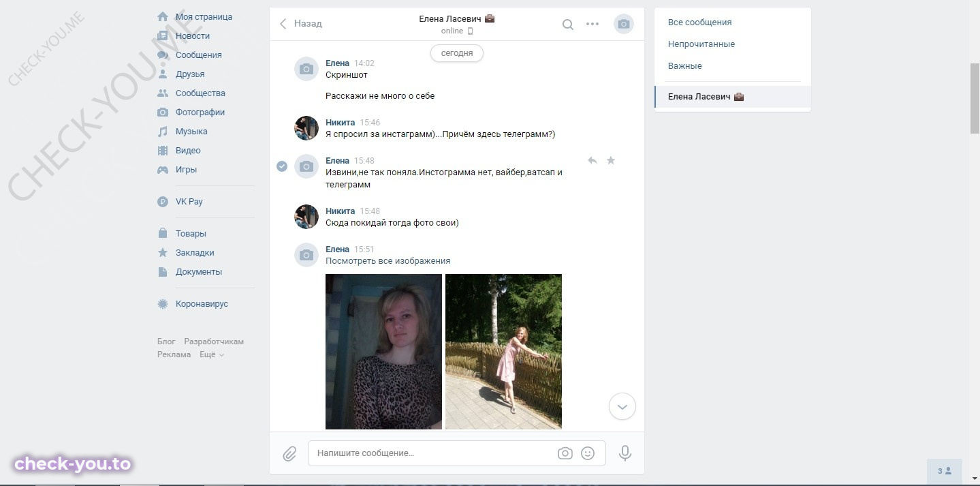
Task: Open the Товары bag icon
Action: click(163, 233)
